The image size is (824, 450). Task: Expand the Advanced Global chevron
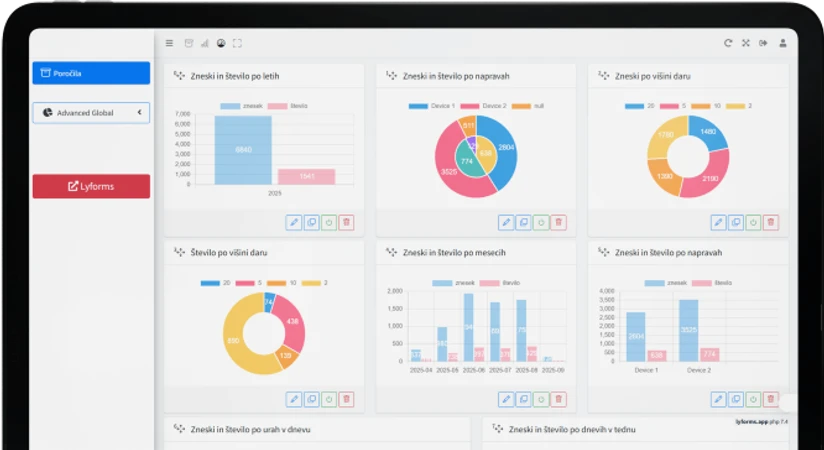coord(140,113)
